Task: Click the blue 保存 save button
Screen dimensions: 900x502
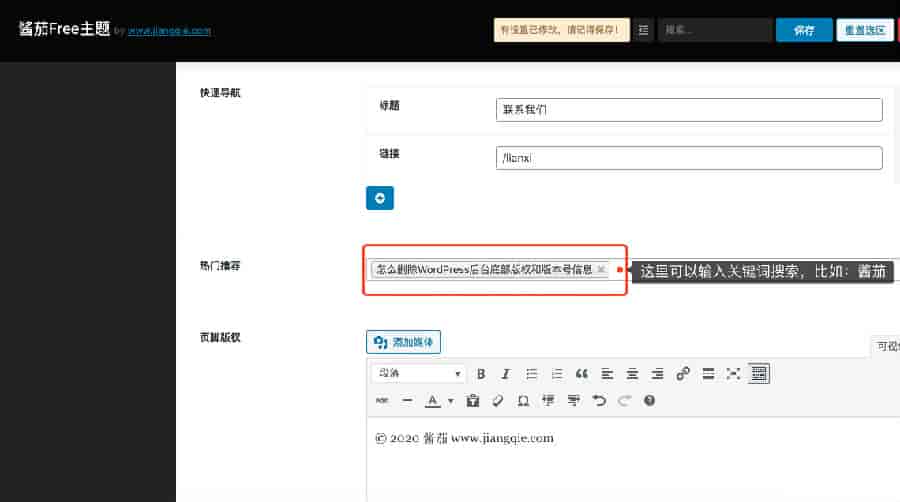Action: click(803, 30)
